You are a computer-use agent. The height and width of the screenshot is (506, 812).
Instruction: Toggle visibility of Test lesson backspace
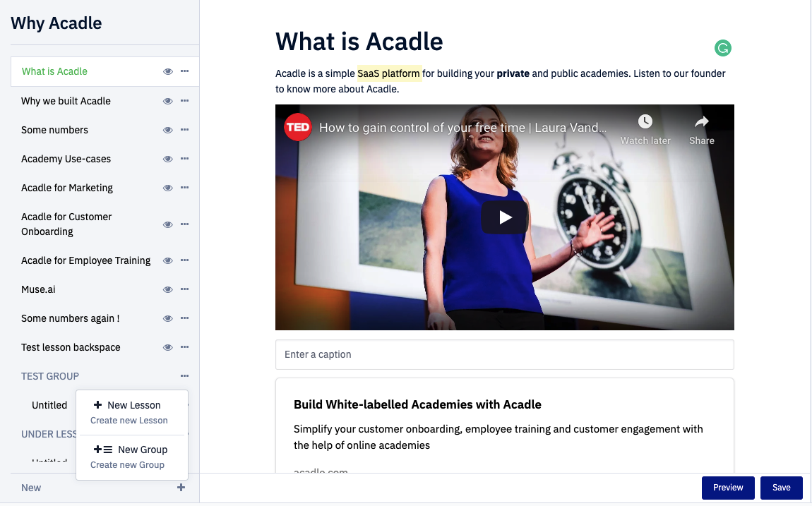(168, 348)
